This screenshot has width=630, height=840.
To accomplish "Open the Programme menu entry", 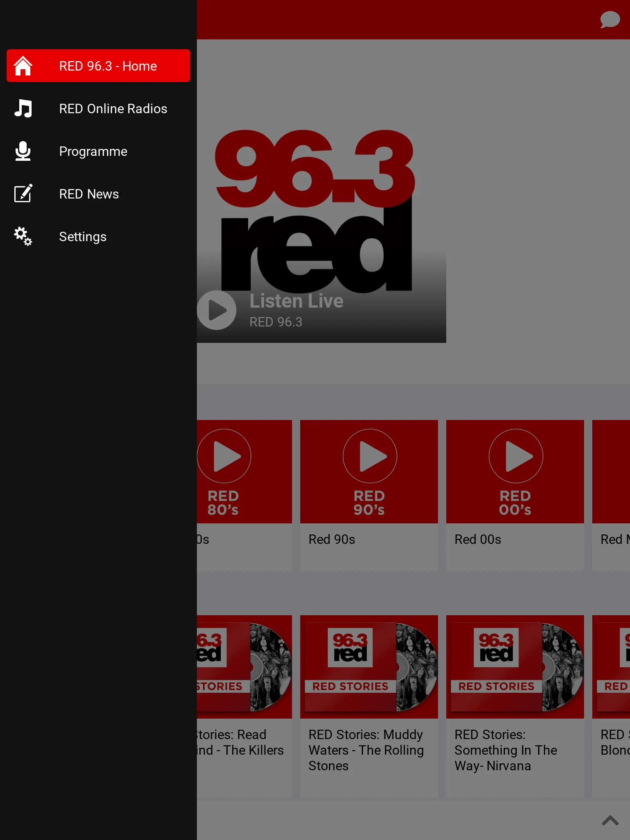I will tap(98, 151).
